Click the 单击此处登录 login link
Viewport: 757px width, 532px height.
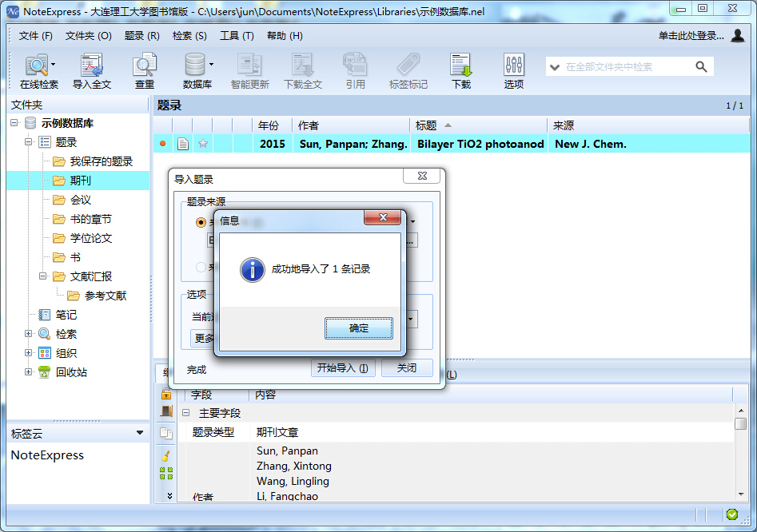click(691, 36)
